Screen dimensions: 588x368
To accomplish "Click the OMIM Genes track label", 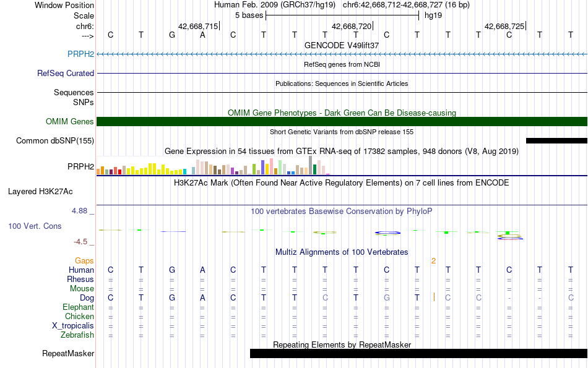I will pyautogui.click(x=70, y=121).
